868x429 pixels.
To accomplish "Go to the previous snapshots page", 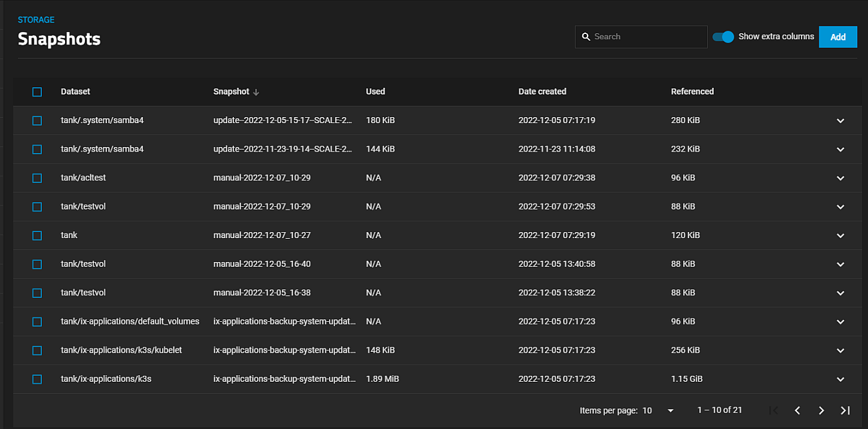I will [x=798, y=410].
